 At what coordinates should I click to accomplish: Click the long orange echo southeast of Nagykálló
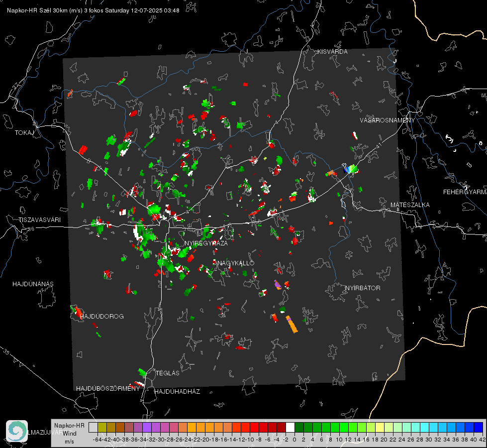[292, 324]
